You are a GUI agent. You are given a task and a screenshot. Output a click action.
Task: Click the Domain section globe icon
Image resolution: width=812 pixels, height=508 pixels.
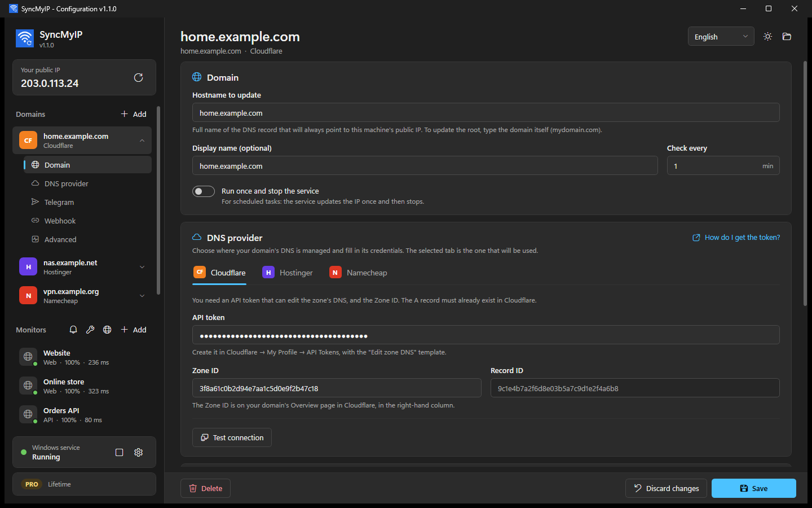[197, 77]
